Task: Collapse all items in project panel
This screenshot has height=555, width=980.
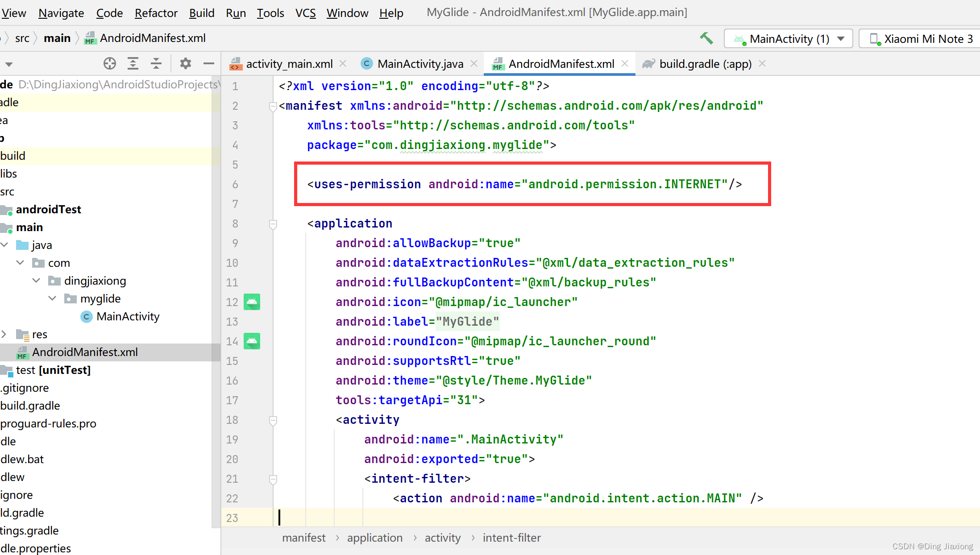Action: pos(156,64)
